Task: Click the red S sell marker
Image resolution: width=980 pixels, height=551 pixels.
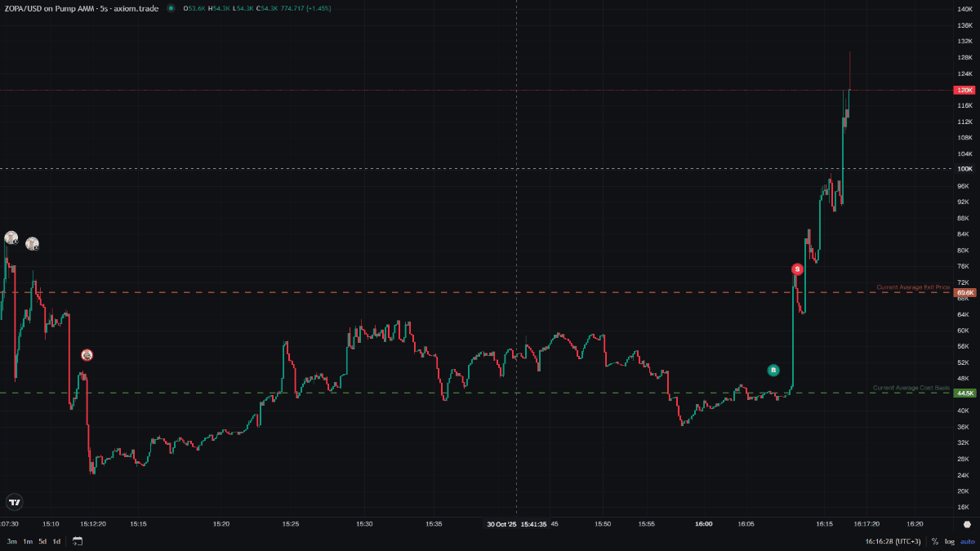Action: [797, 269]
